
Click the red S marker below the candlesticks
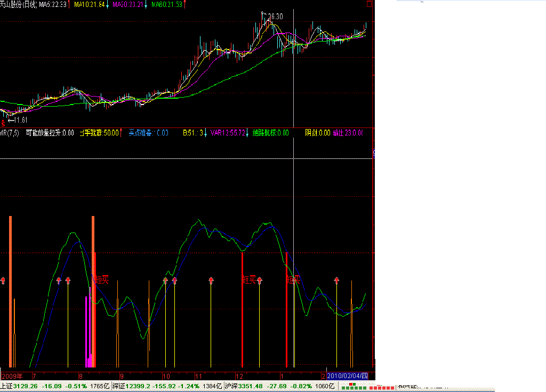pos(3,123)
